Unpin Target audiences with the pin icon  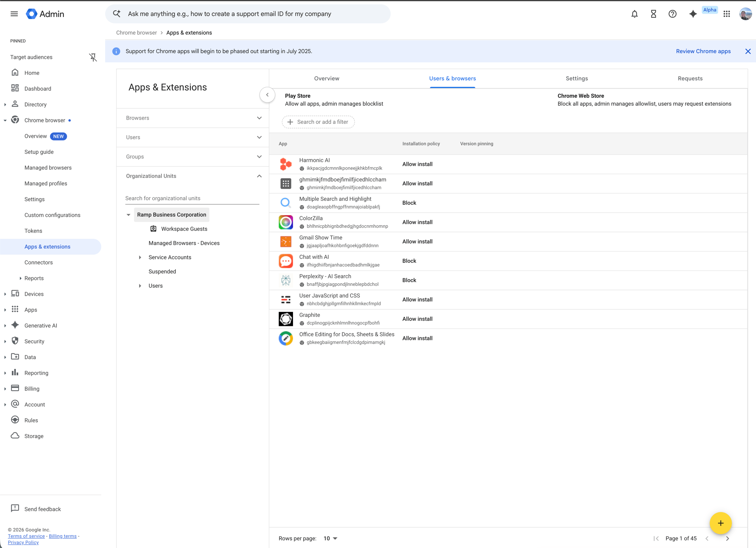pos(93,57)
